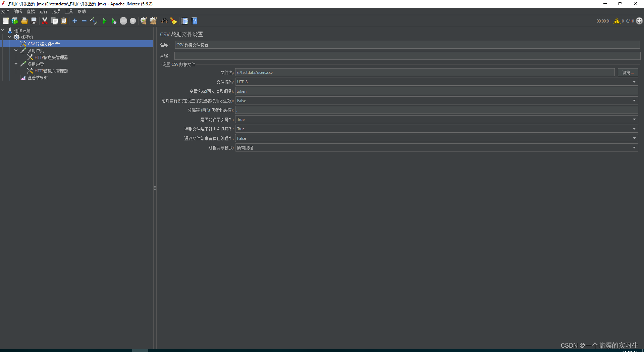The height and width of the screenshot is (352, 644).
Task: Click the 00:00:01 elapsed time
Action: click(x=603, y=21)
